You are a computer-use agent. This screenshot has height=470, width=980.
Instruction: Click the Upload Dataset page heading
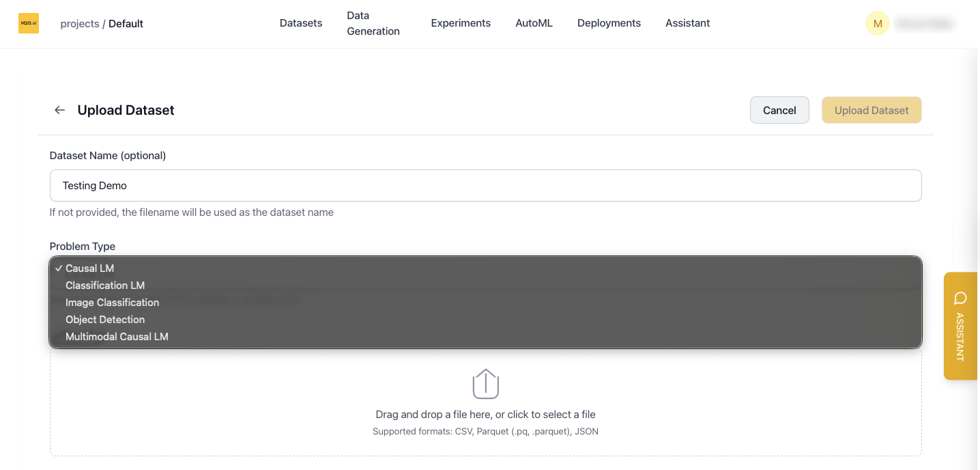pos(126,110)
